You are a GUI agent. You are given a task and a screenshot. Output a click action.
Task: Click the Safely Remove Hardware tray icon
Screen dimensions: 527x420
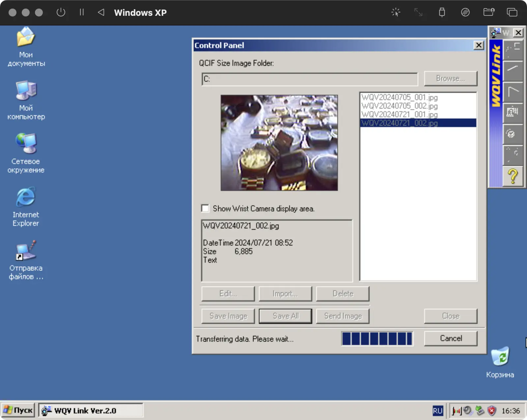tap(480, 410)
